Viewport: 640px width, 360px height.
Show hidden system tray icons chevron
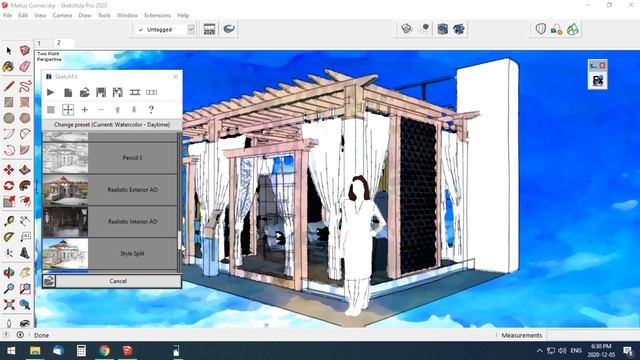[x=540, y=351]
